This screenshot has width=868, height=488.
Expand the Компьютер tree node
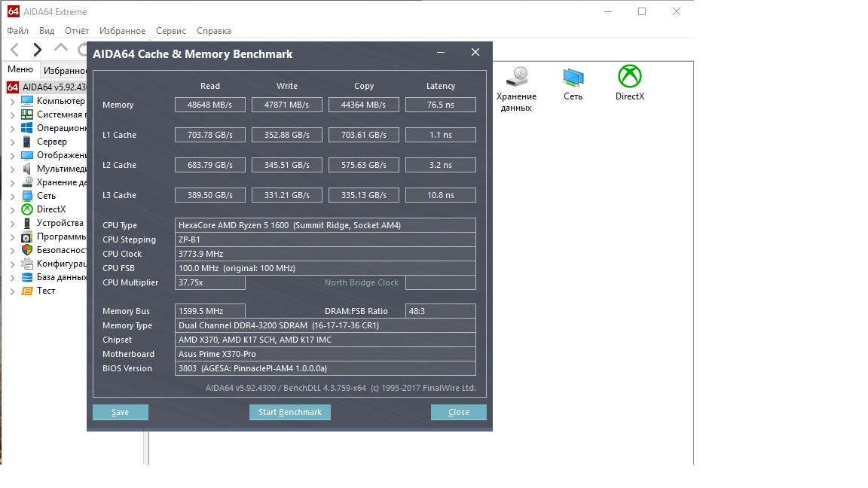click(12, 101)
